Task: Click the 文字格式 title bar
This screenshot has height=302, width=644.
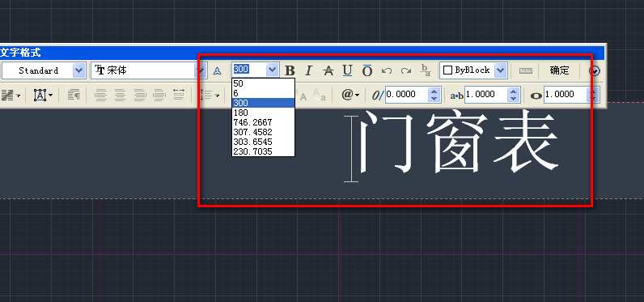Action: (303, 52)
